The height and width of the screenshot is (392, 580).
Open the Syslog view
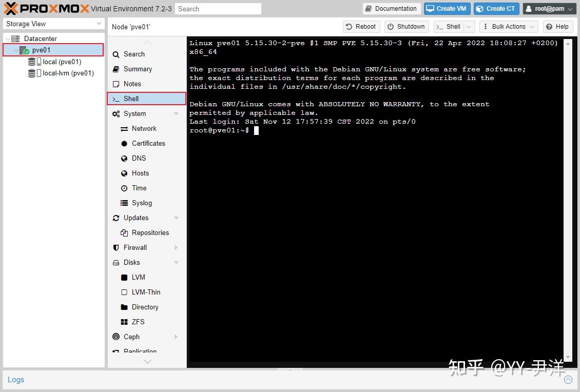point(142,203)
